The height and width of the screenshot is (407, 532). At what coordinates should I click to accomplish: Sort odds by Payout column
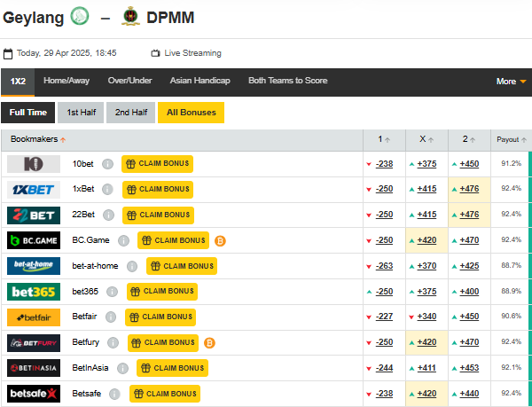point(512,140)
